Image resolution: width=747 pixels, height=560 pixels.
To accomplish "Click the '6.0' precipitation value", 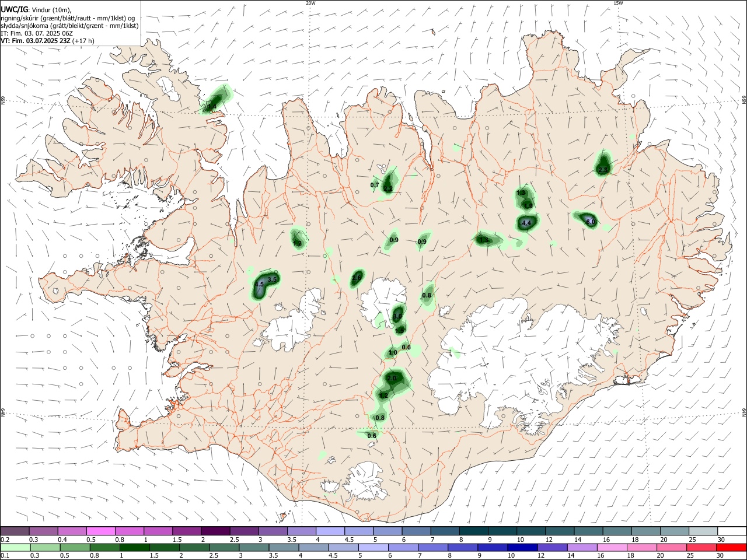I will tap(590, 222).
